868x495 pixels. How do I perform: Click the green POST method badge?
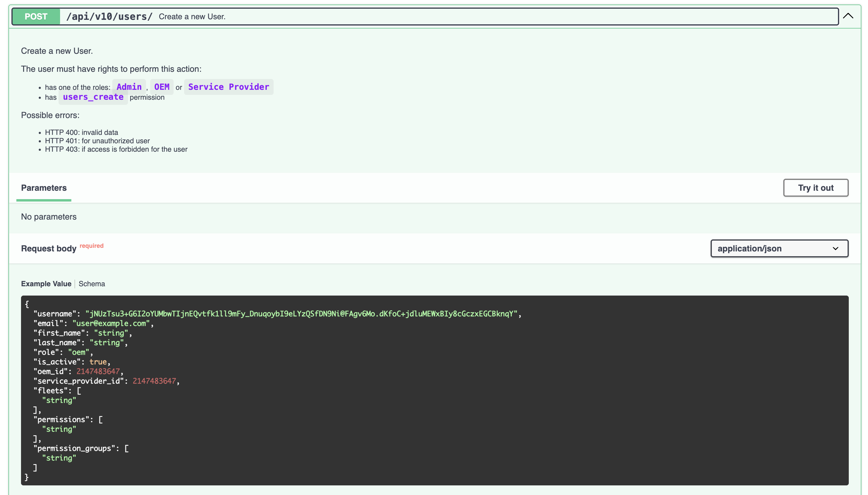tap(36, 16)
